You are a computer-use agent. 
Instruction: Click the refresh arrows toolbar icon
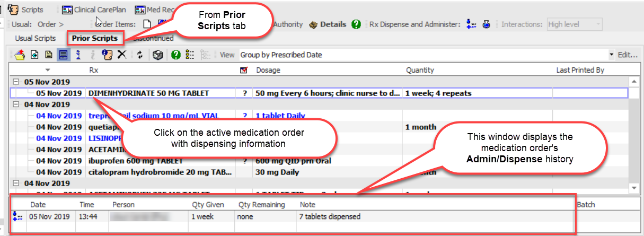pyautogui.click(x=140, y=55)
